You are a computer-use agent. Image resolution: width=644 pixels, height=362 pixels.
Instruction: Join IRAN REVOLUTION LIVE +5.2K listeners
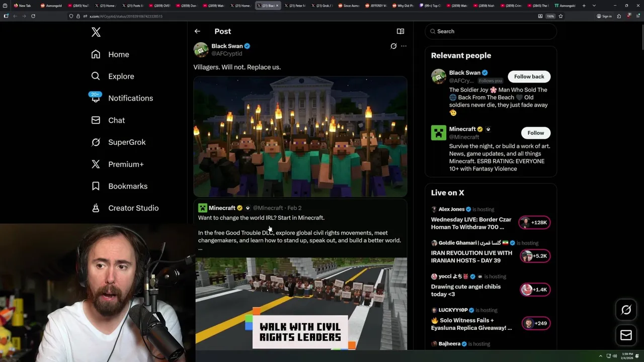click(x=535, y=256)
